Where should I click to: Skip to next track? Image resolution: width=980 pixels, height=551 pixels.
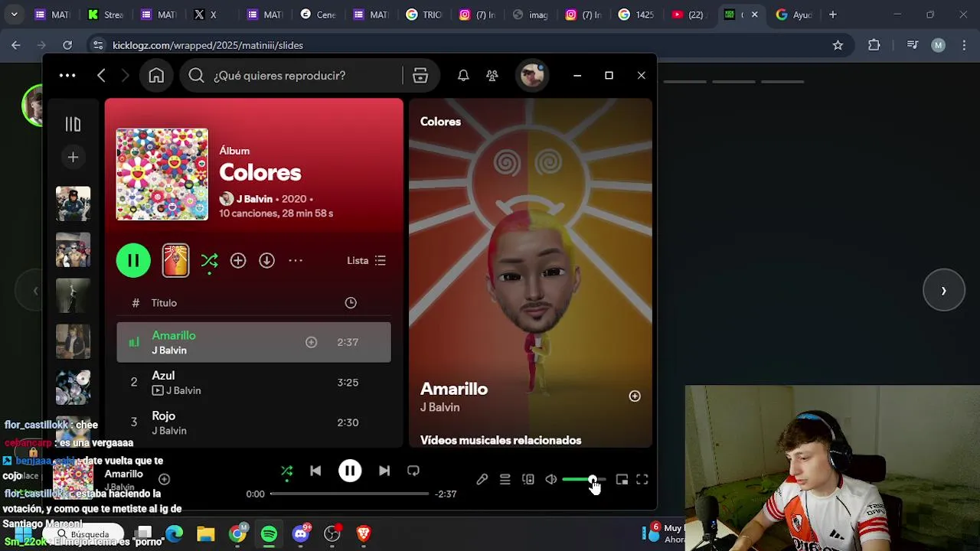coord(384,471)
